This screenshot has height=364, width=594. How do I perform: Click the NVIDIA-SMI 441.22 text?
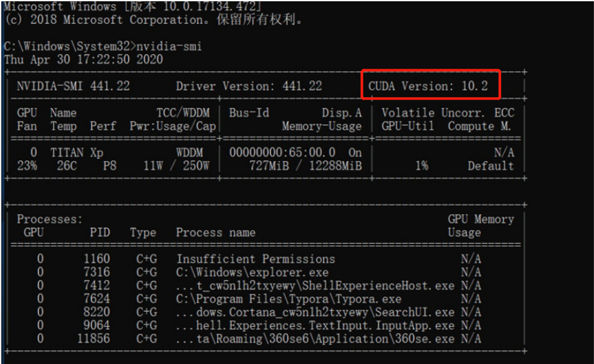73,86
